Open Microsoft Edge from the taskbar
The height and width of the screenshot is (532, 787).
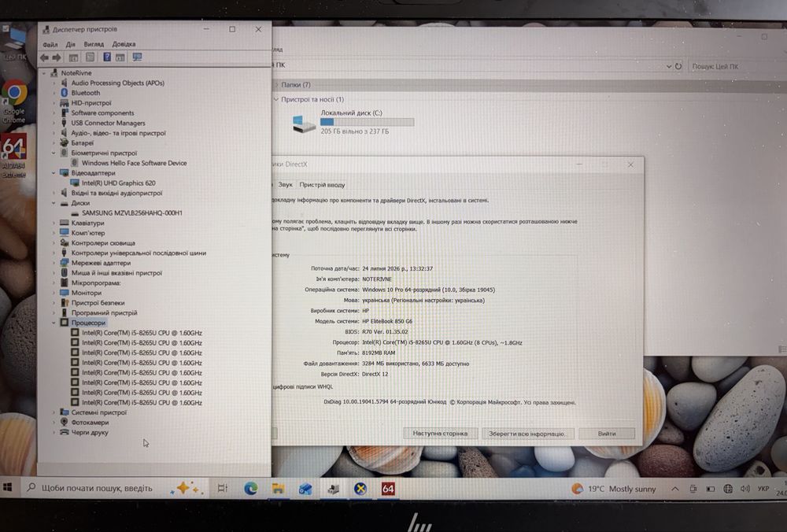250,489
